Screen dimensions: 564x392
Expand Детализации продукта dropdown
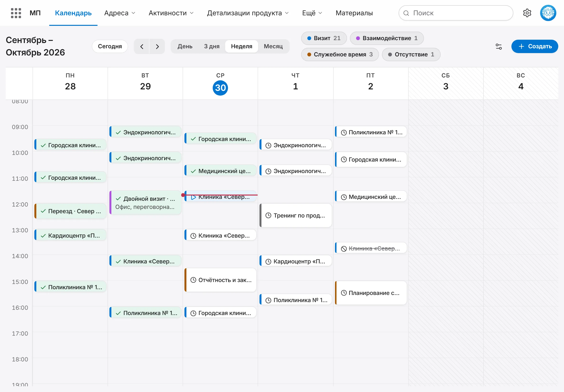248,13
